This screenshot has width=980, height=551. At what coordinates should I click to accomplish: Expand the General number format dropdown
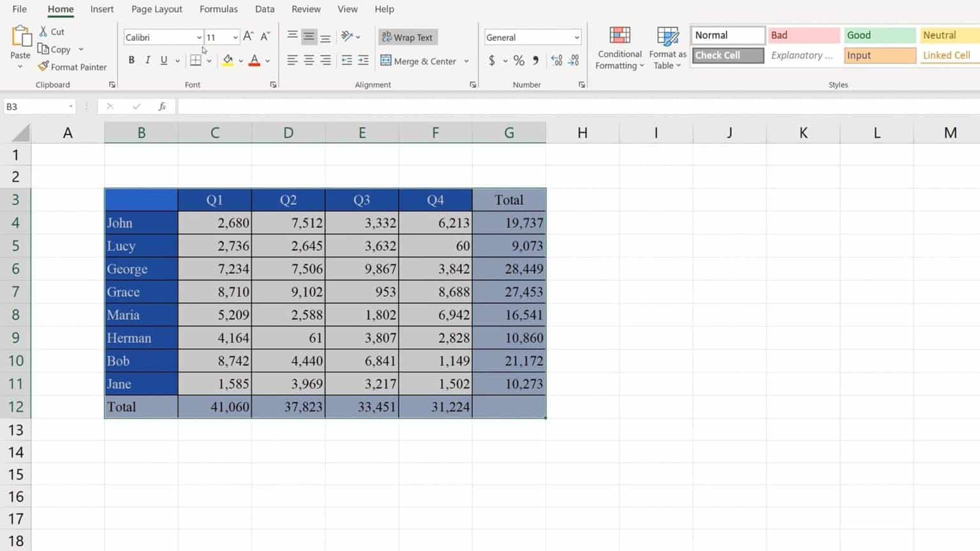pyautogui.click(x=576, y=38)
